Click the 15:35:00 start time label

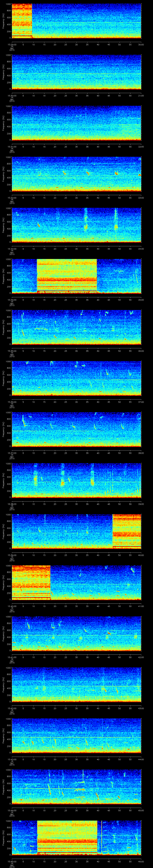tap(12, 351)
